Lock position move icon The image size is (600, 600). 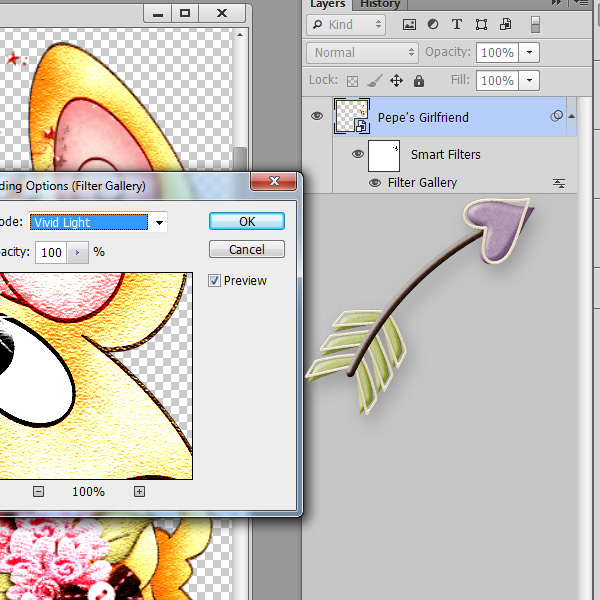[x=396, y=81]
